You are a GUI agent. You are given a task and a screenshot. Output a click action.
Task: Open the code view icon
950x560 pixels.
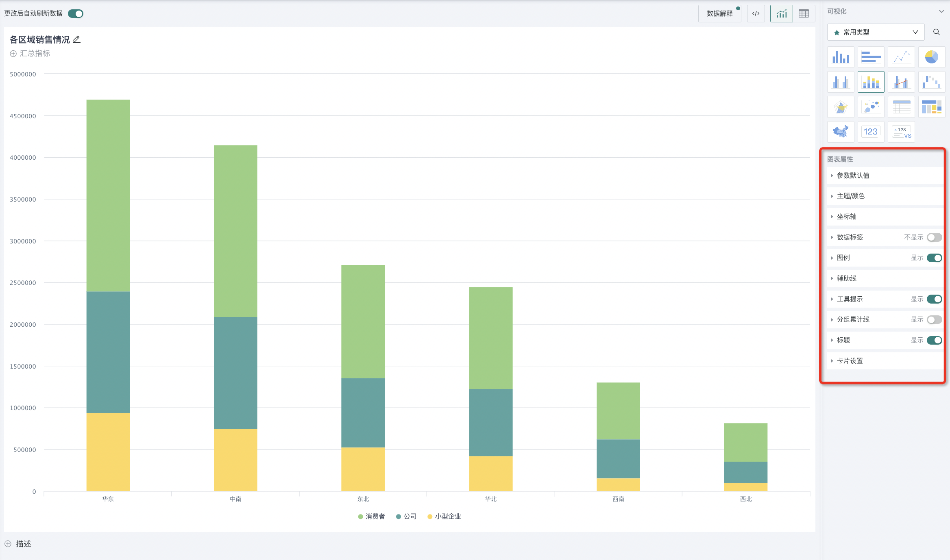(756, 13)
